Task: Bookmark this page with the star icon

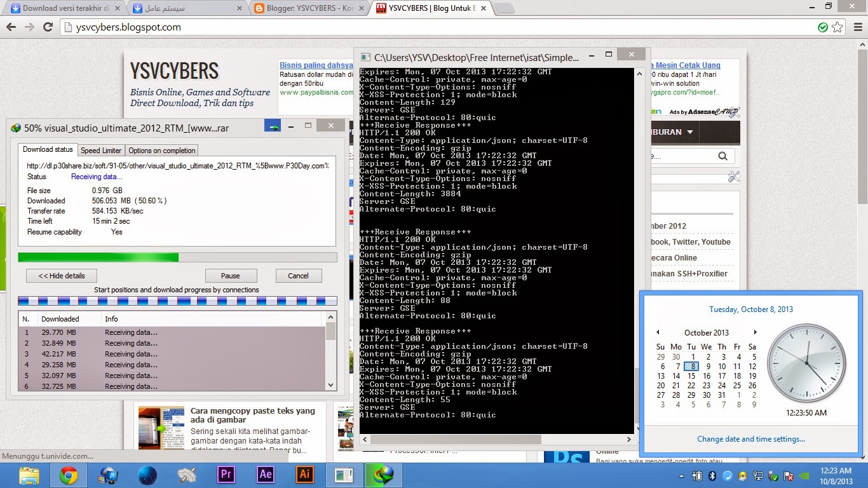Action: (x=837, y=27)
